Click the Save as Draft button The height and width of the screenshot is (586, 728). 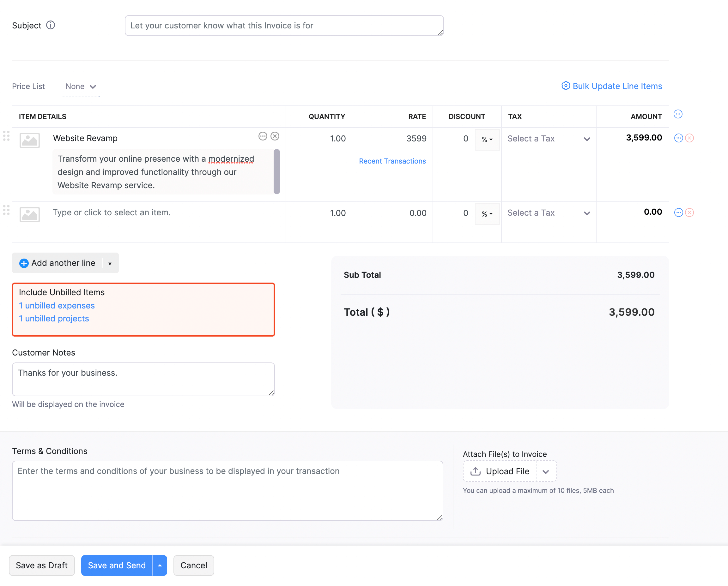[x=42, y=565]
